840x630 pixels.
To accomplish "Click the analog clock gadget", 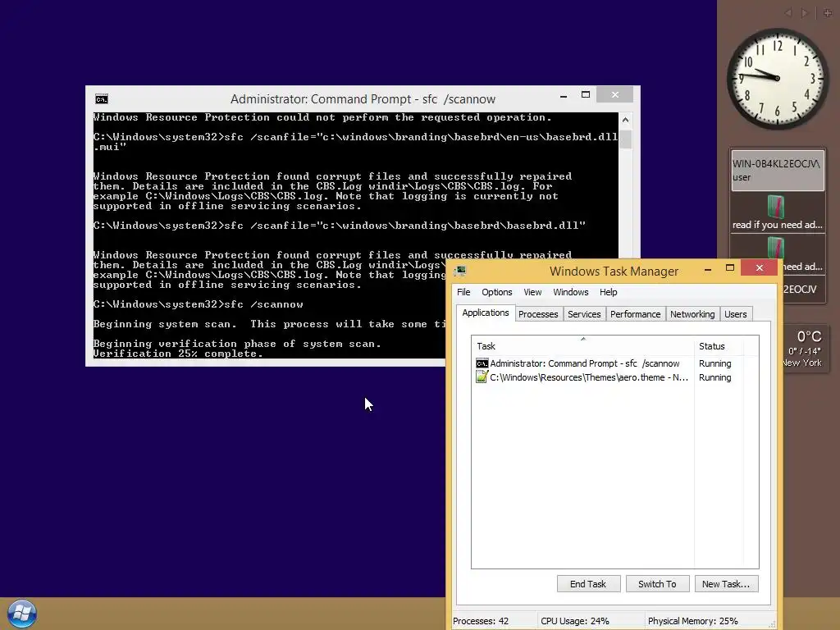I will [777, 78].
